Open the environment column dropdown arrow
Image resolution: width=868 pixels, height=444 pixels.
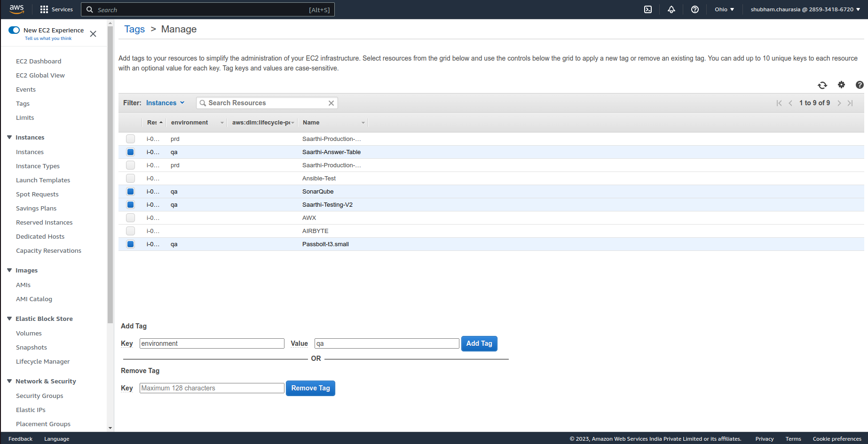point(222,123)
